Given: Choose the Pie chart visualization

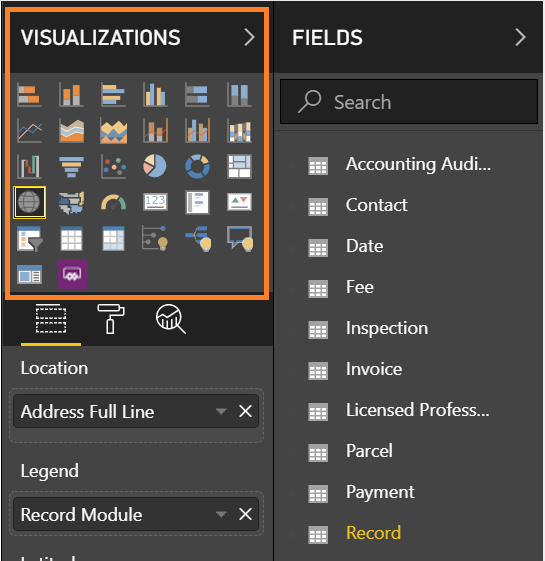Looking at the screenshot, I should pos(155,166).
